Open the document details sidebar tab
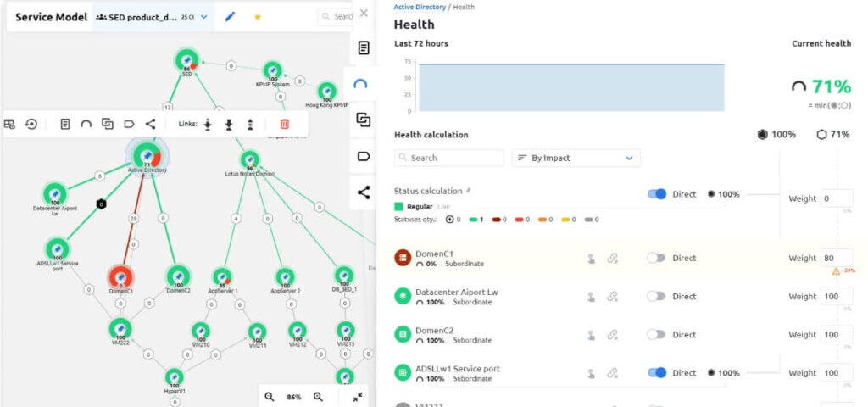 coord(363,47)
